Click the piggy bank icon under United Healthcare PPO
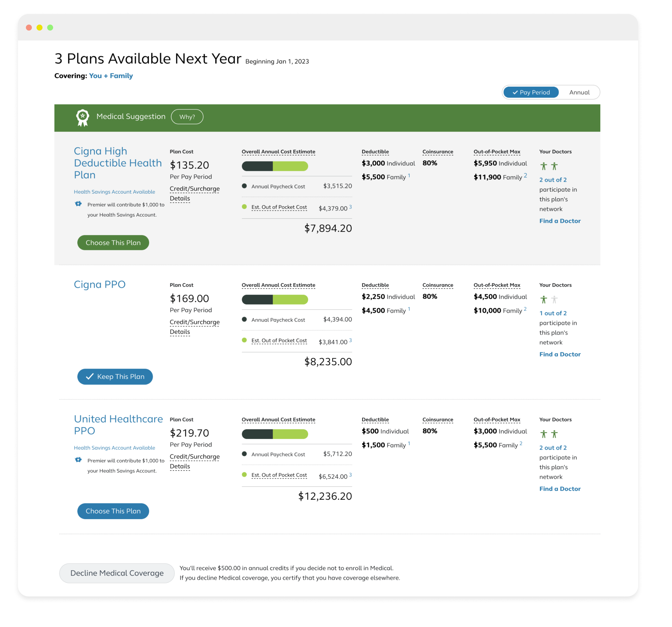This screenshot has height=627, width=672. pos(78,460)
